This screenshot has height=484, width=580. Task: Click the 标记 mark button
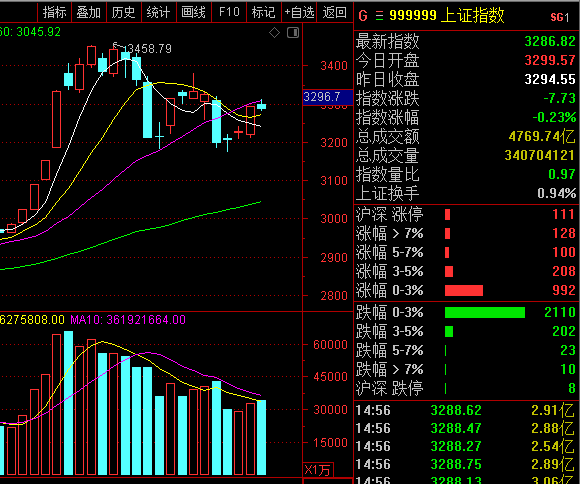263,12
